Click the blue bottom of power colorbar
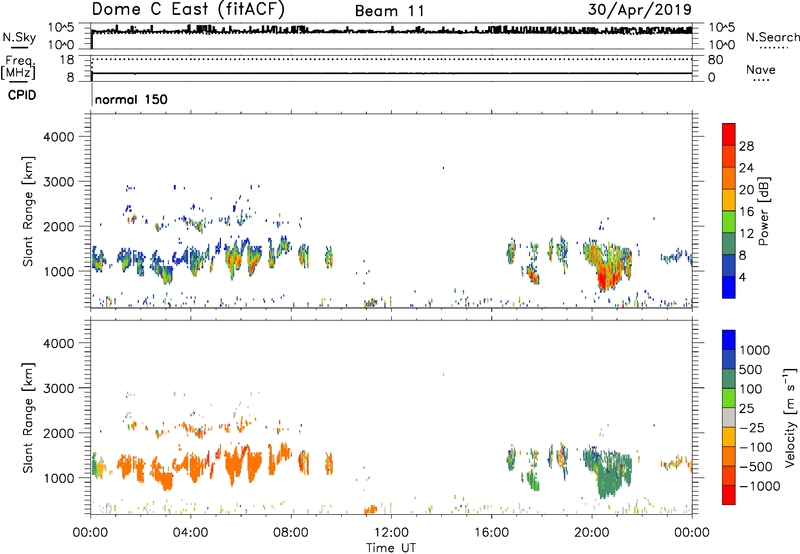Image resolution: width=800 pixels, height=554 pixels. click(729, 287)
